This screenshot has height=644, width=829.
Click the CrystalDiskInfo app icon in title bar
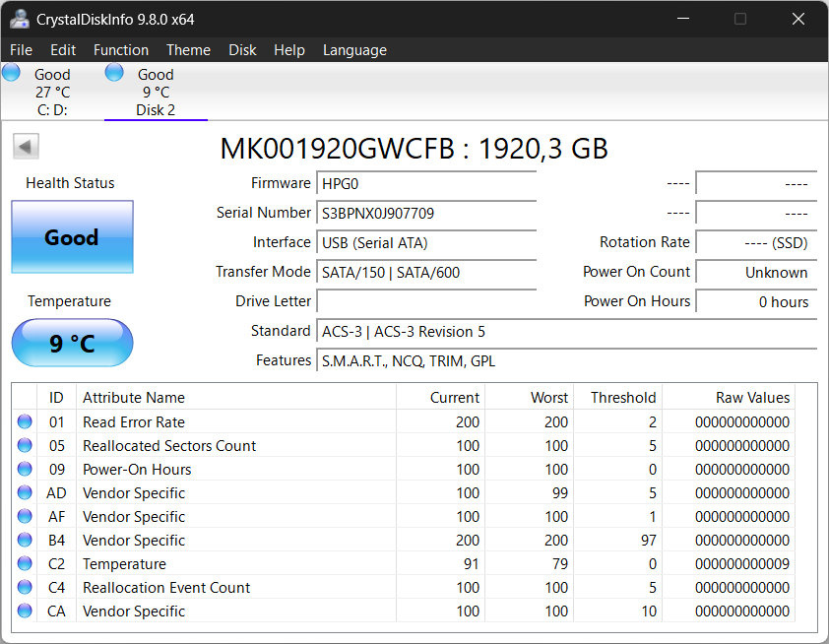pos(20,19)
